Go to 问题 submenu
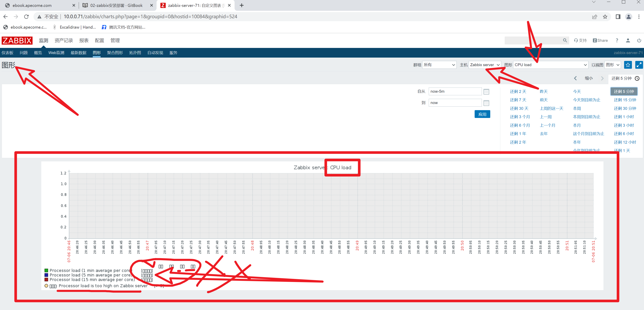 [24, 53]
